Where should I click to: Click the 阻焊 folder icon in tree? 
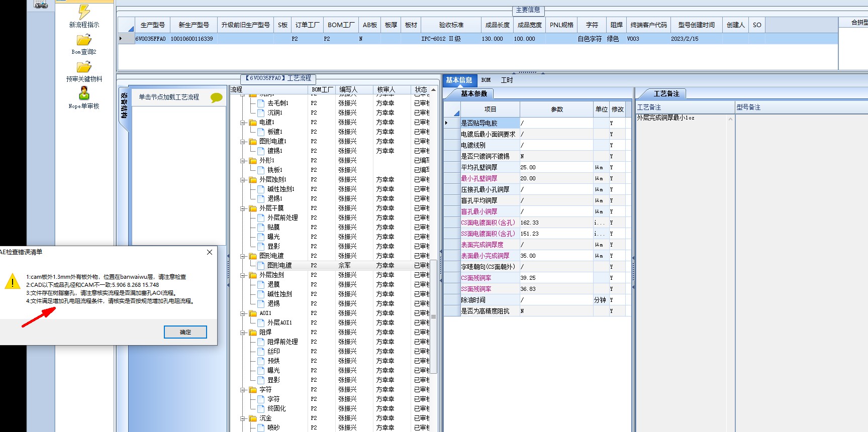coord(253,333)
